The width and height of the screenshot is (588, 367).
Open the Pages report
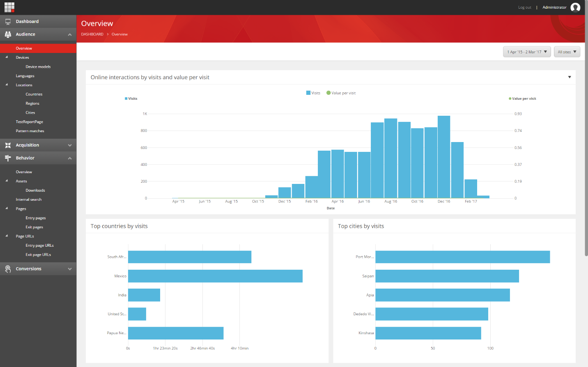click(x=21, y=209)
